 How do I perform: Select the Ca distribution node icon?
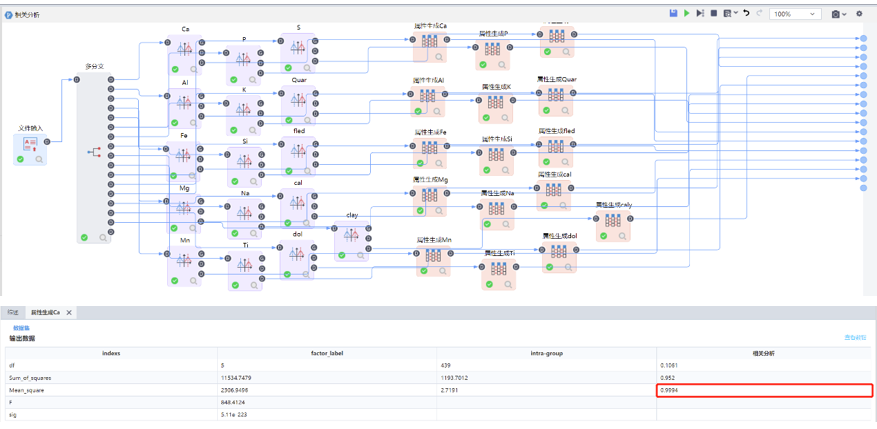pos(184,49)
